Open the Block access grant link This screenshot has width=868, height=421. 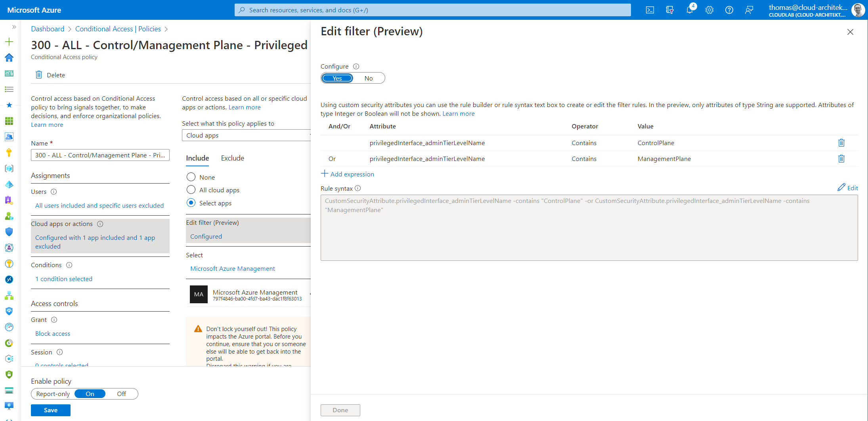point(53,333)
